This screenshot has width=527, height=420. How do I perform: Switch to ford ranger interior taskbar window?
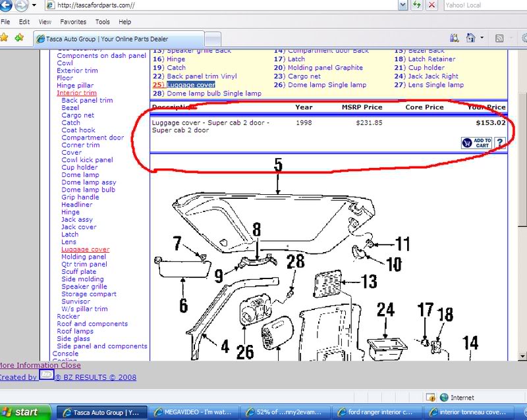[x=377, y=412]
